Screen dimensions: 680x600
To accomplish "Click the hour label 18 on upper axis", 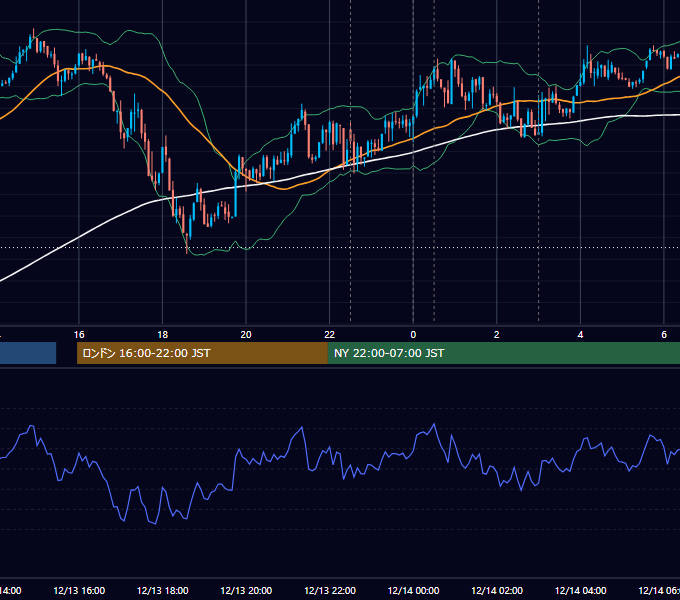I will 162,335.
